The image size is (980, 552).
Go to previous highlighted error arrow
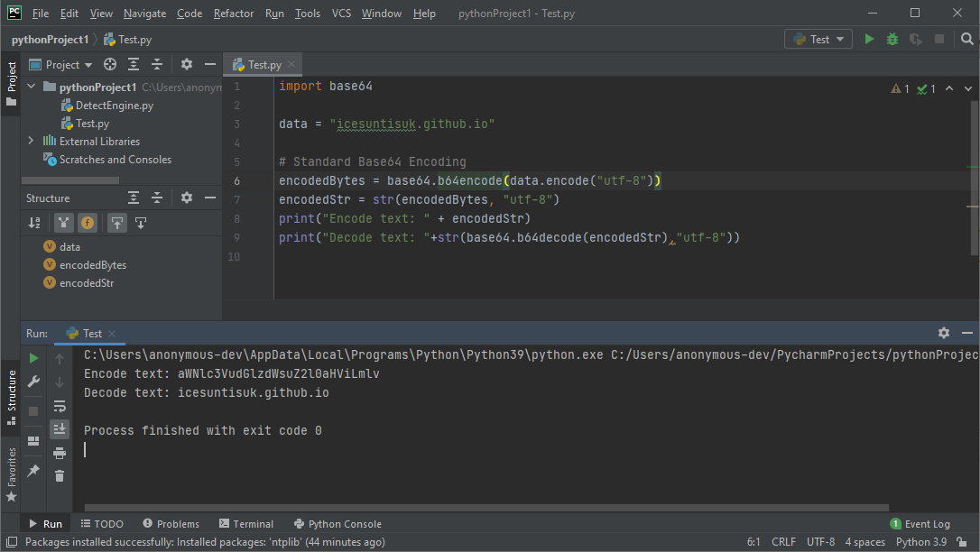click(x=949, y=88)
